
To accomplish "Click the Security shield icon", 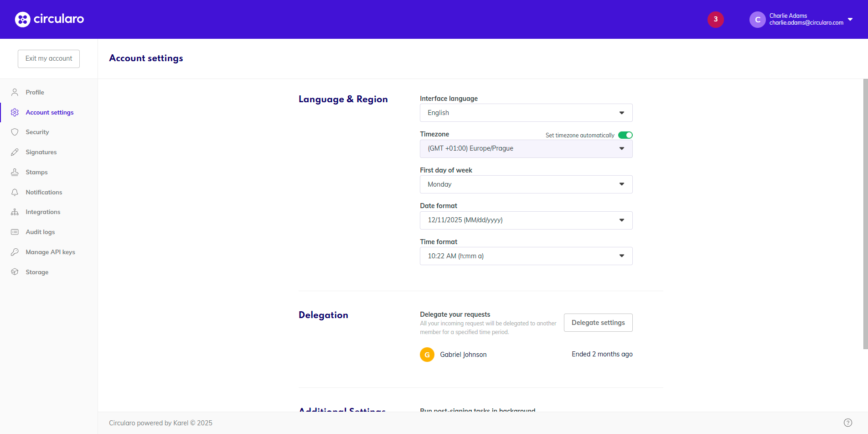I will coord(15,132).
